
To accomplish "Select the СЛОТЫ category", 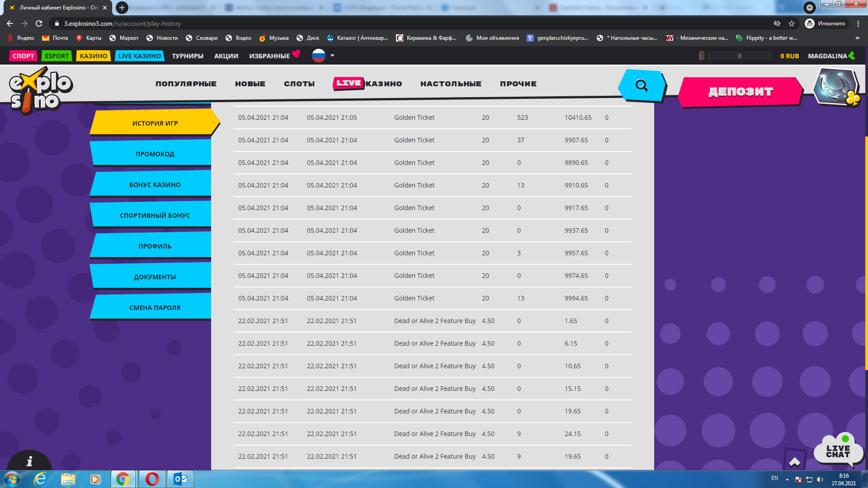I will [299, 84].
